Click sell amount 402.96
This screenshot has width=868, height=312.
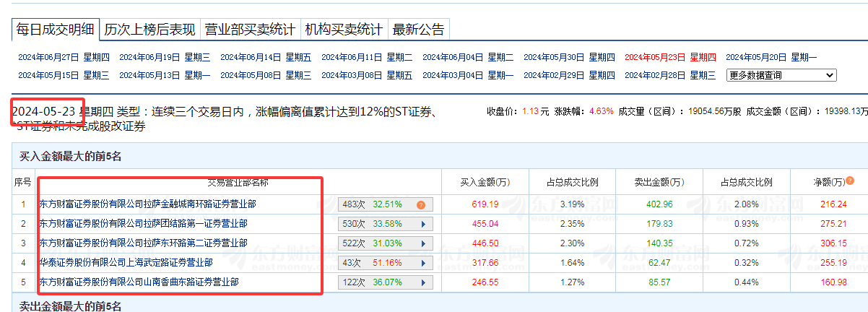[x=660, y=204]
